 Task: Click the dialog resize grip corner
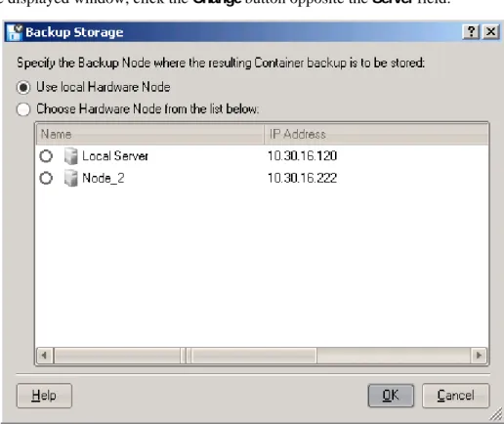coord(496,415)
